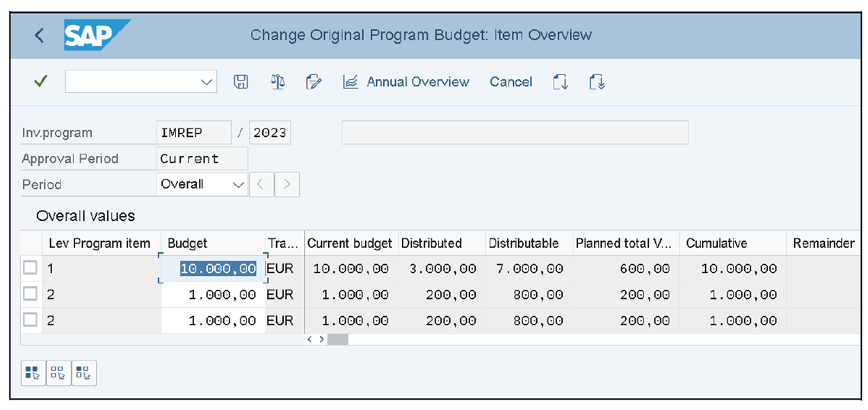Image resolution: width=868 pixels, height=410 pixels.
Task: Focus the transaction command input field
Action: click(x=140, y=81)
